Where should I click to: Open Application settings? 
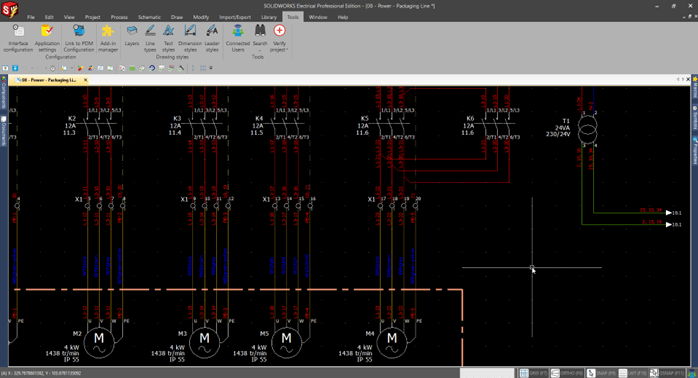tap(47, 38)
